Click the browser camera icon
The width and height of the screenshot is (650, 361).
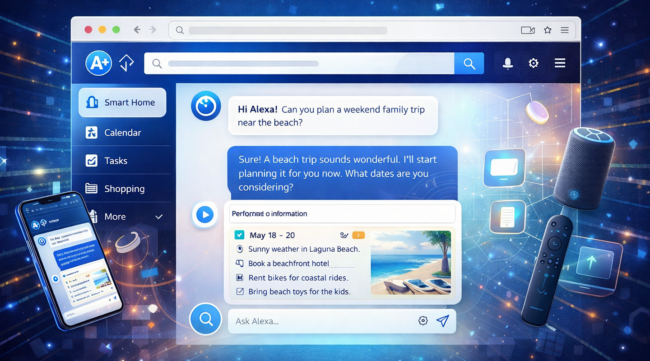click(x=528, y=30)
